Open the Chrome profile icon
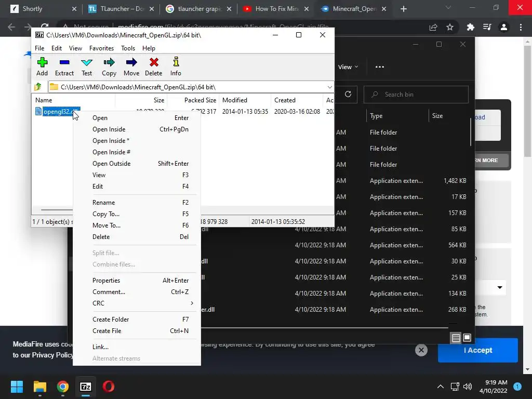This screenshot has height=399, width=532. tap(504, 27)
